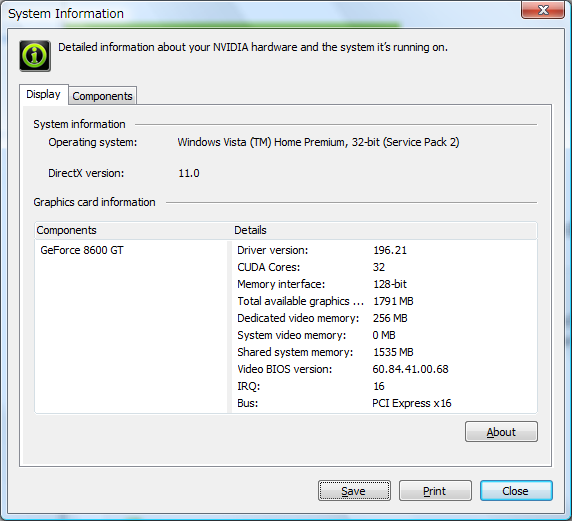572x521 pixels.
Task: Switch to the Components tab
Action: click(102, 96)
